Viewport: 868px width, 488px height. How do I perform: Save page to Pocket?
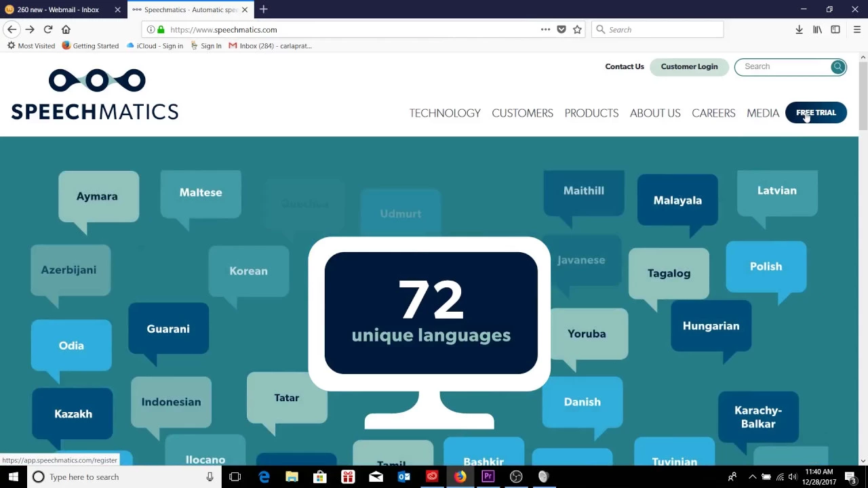pos(561,30)
